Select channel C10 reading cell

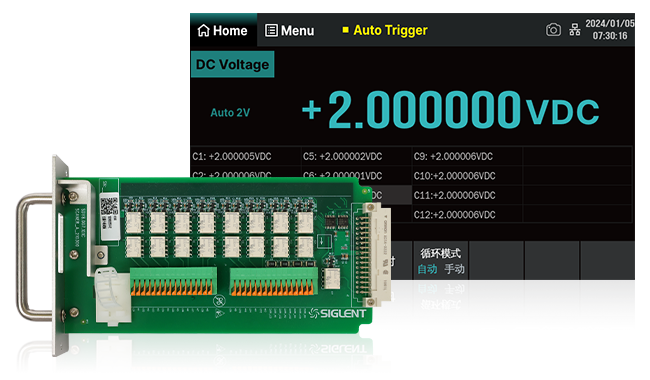pos(467,176)
